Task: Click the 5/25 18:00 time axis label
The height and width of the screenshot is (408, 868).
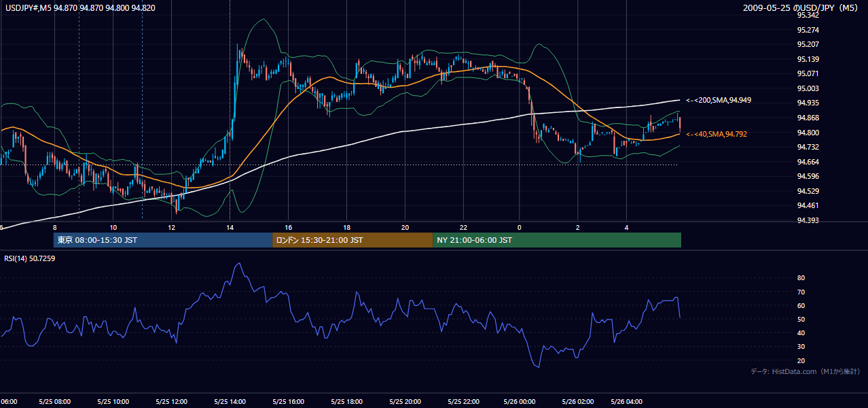Action: click(x=346, y=402)
